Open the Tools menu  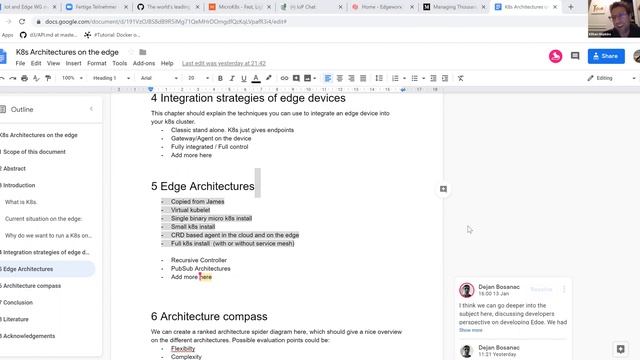tap(120, 63)
